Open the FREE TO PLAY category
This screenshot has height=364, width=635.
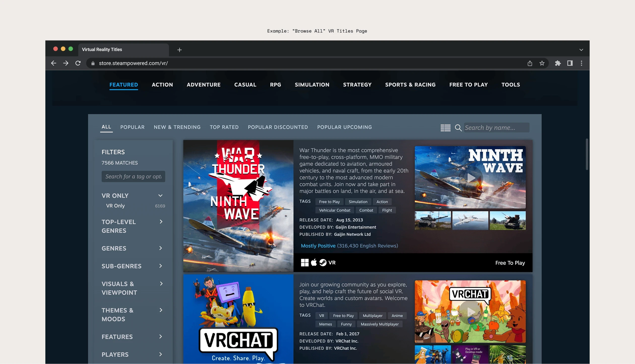click(468, 85)
